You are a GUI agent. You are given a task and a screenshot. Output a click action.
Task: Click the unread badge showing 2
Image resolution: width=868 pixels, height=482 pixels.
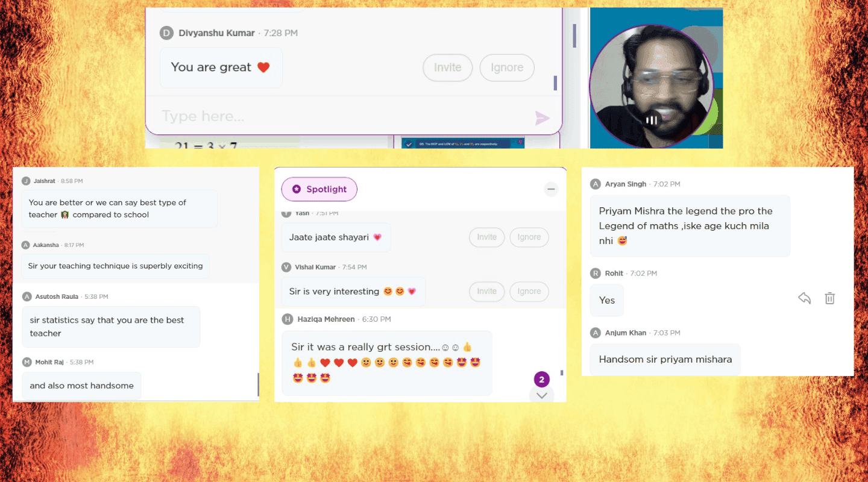541,380
